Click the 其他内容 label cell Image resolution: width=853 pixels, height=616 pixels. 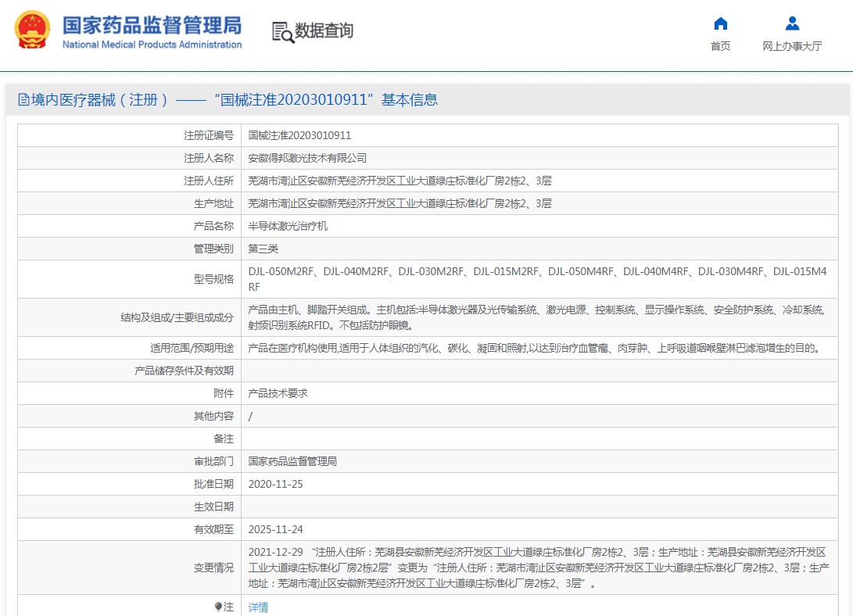pos(130,416)
